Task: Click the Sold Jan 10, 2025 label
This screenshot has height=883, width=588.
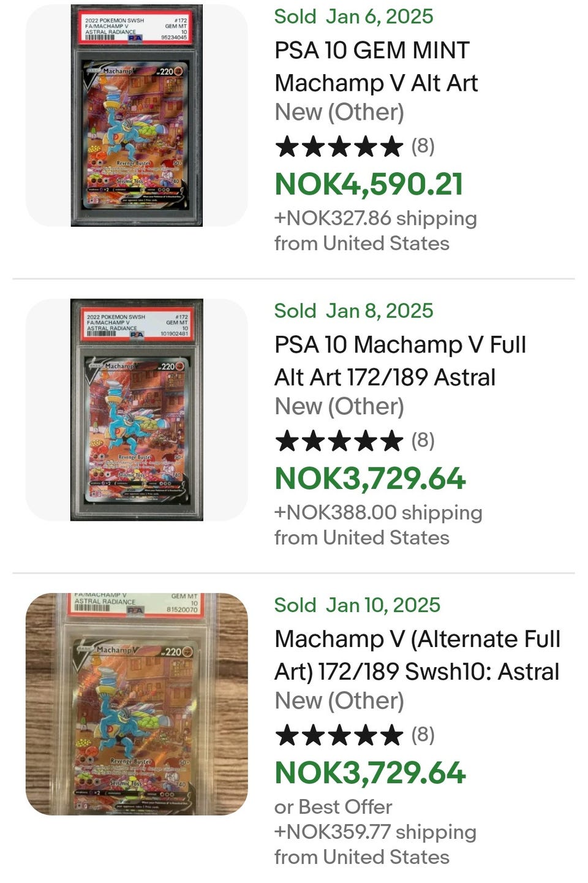Action: click(357, 605)
